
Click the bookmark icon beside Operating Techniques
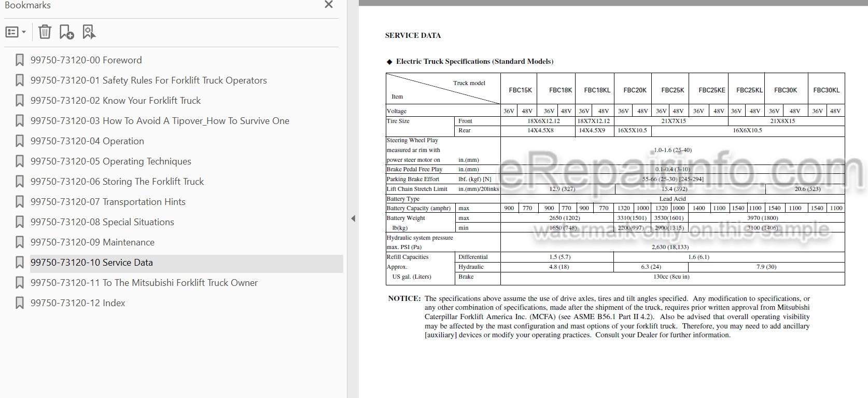(x=19, y=161)
